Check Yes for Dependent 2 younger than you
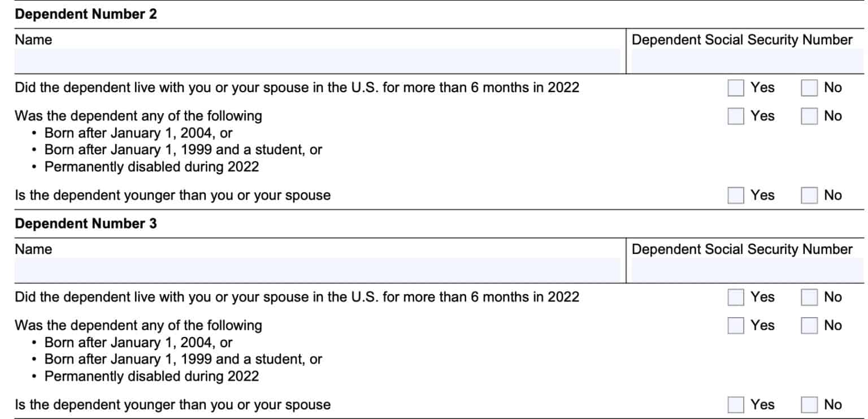The image size is (868, 419). click(735, 195)
